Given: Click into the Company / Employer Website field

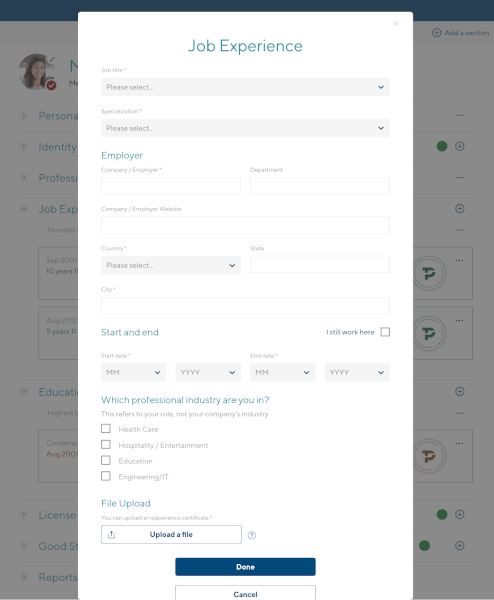Looking at the screenshot, I should coord(245,225).
